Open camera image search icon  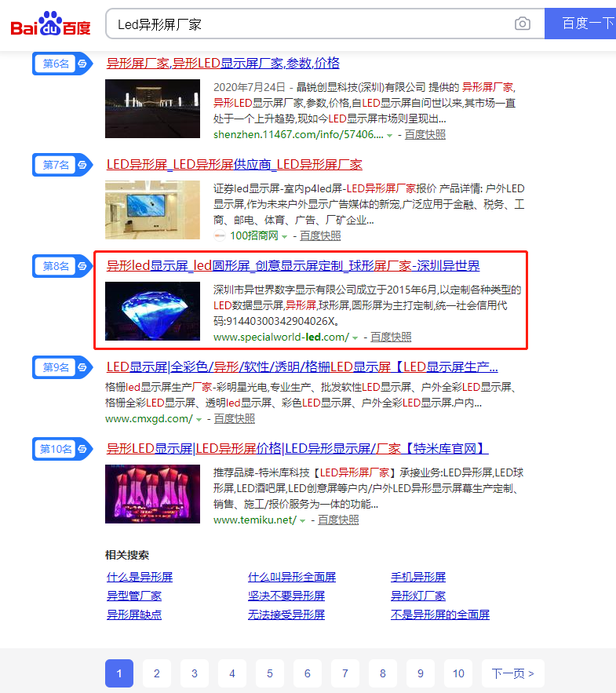click(523, 24)
